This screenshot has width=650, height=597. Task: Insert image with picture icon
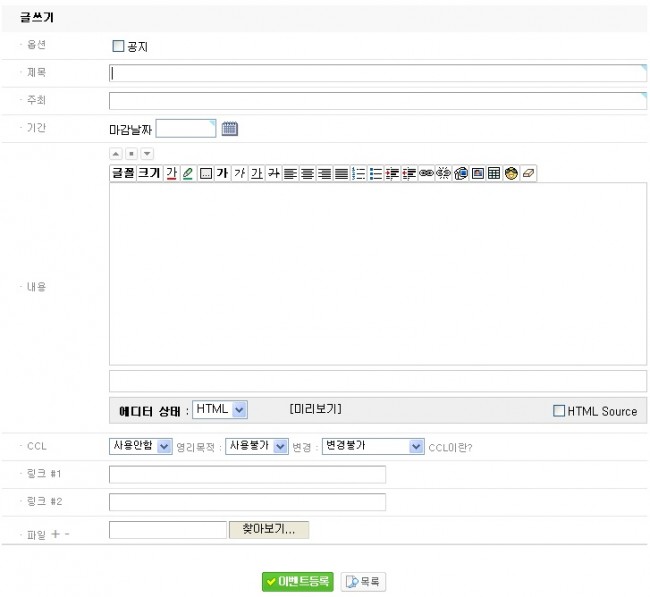(477, 173)
